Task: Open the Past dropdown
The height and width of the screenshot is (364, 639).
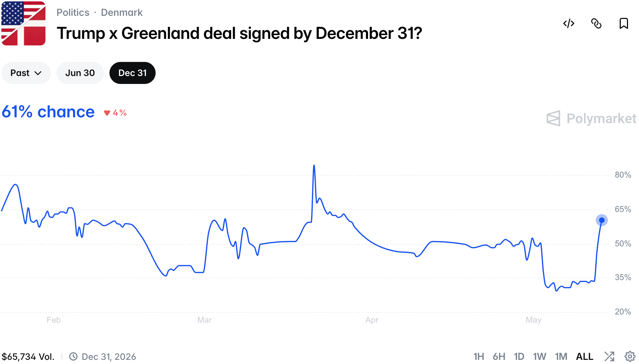Action: [x=26, y=73]
